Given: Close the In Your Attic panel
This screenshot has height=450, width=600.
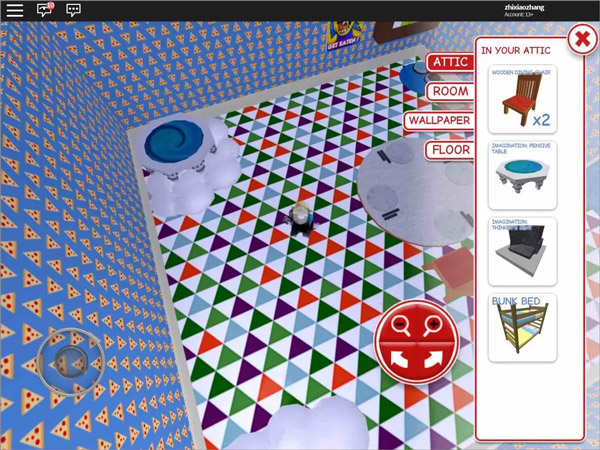Looking at the screenshot, I should (x=582, y=39).
